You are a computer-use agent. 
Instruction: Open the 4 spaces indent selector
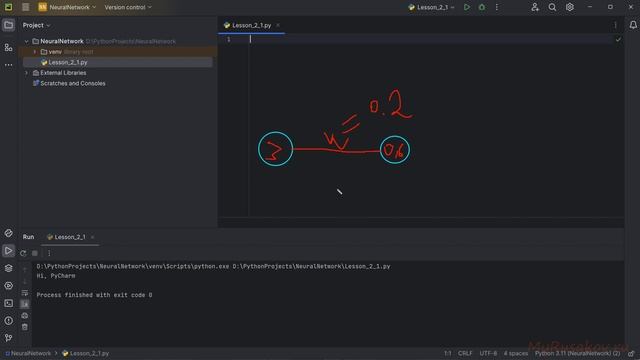tap(516, 353)
